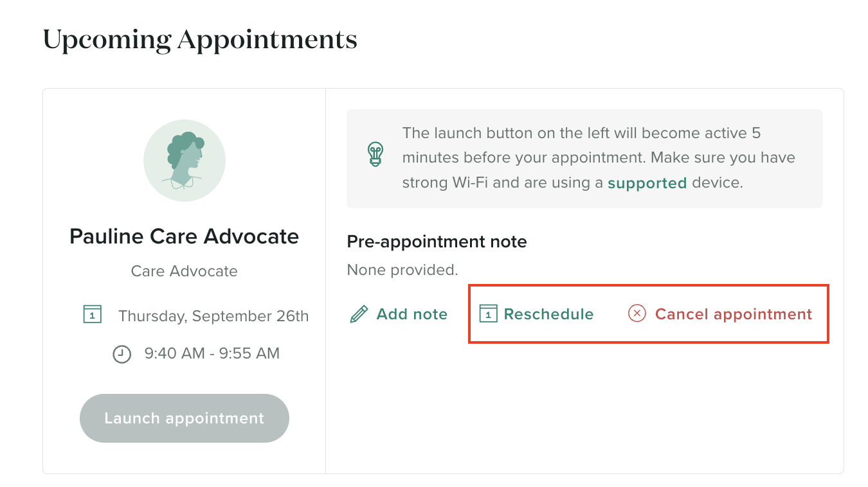The width and height of the screenshot is (868, 487).
Task: Click the red X circle cancel icon
Action: [637, 314]
